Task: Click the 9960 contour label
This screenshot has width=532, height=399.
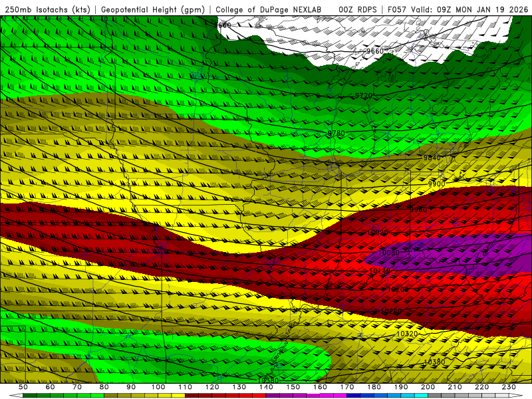Action: click(x=418, y=210)
